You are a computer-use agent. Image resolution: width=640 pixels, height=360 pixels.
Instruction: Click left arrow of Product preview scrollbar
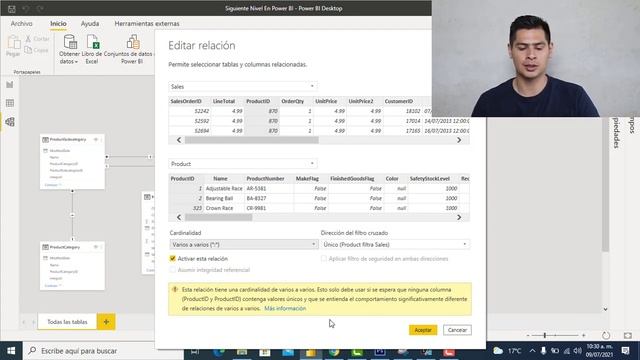click(x=179, y=217)
